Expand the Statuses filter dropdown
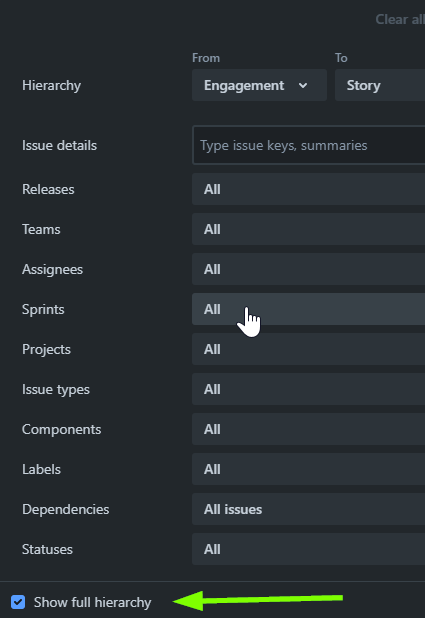This screenshot has height=618, width=425. pos(308,549)
